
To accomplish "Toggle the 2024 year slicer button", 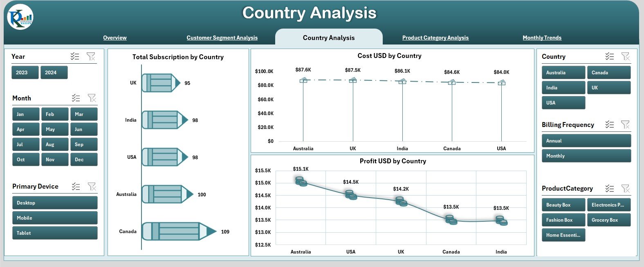I will tap(54, 73).
